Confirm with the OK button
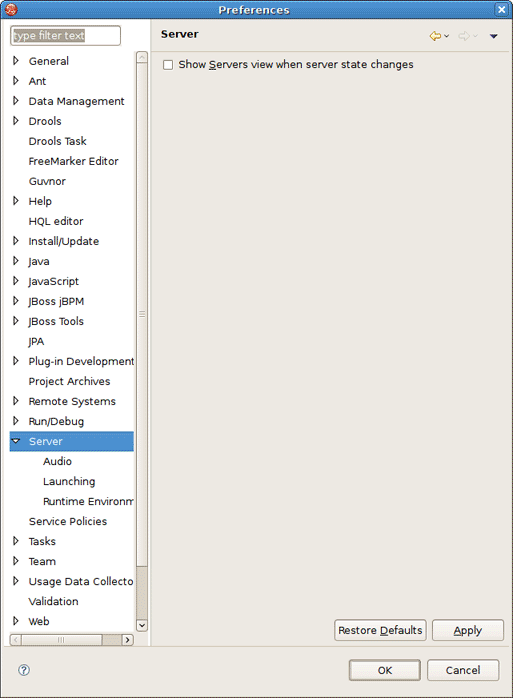 [x=385, y=670]
